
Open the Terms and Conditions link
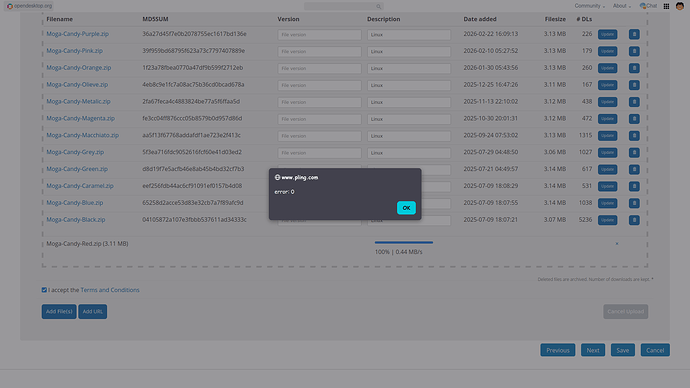(110, 290)
